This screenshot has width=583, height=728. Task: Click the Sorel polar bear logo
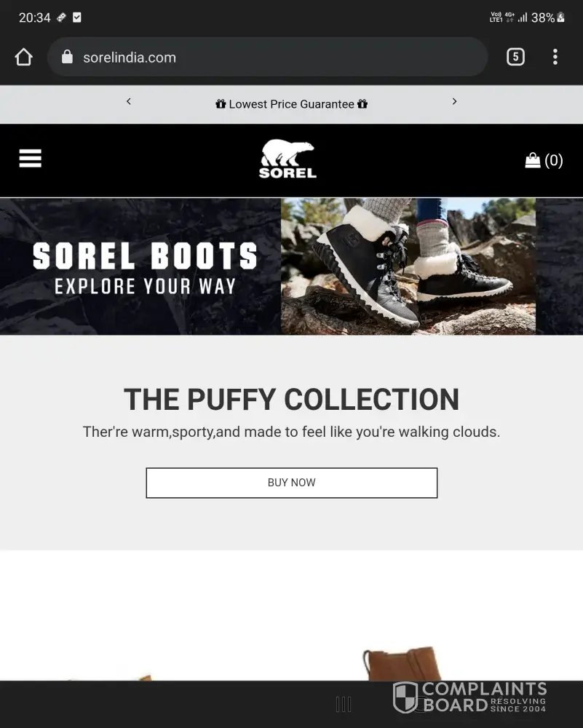point(287,159)
